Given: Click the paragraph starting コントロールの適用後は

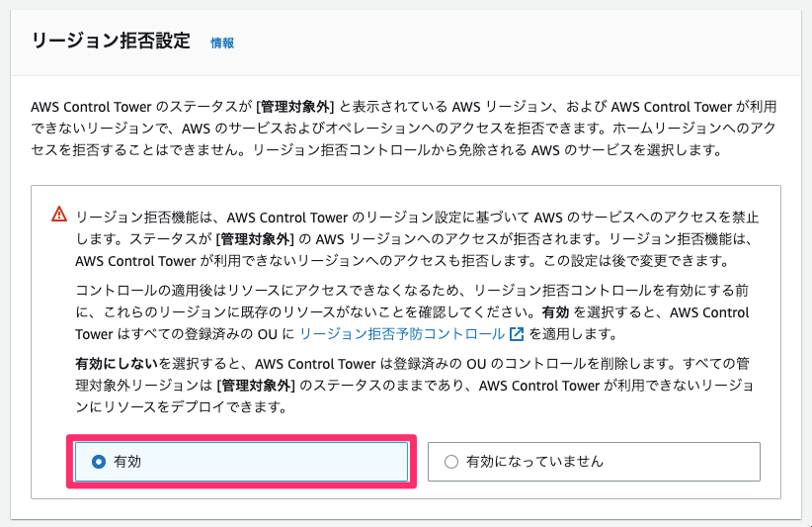Looking at the screenshot, I should (412, 312).
